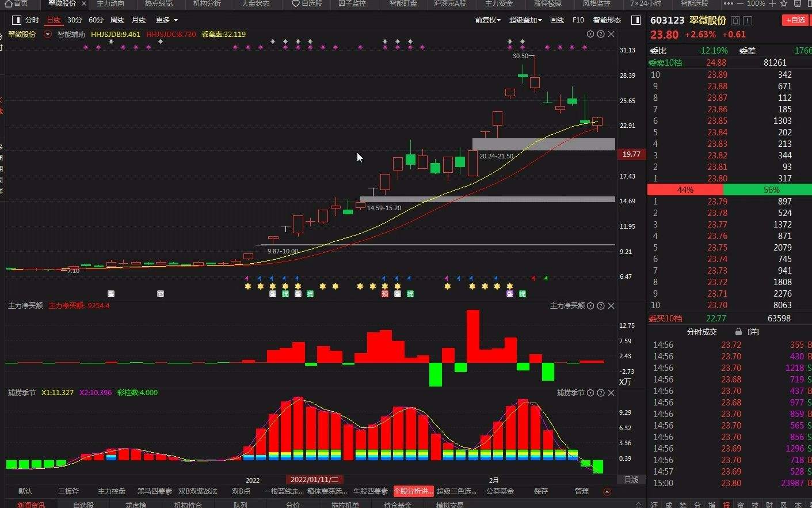Select 默认 template tab
The image size is (812, 508).
tap(25, 491)
